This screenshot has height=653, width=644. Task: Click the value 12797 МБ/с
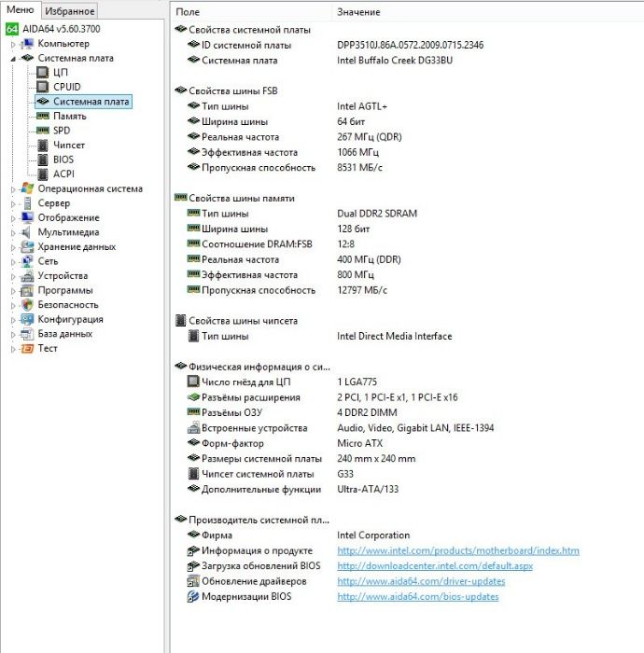click(362, 290)
